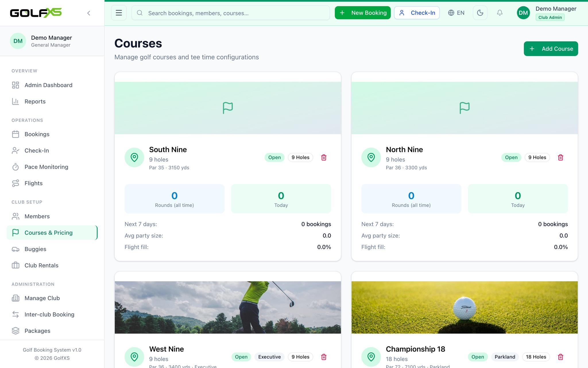
Task: Click the search bookings input field
Action: 231,13
